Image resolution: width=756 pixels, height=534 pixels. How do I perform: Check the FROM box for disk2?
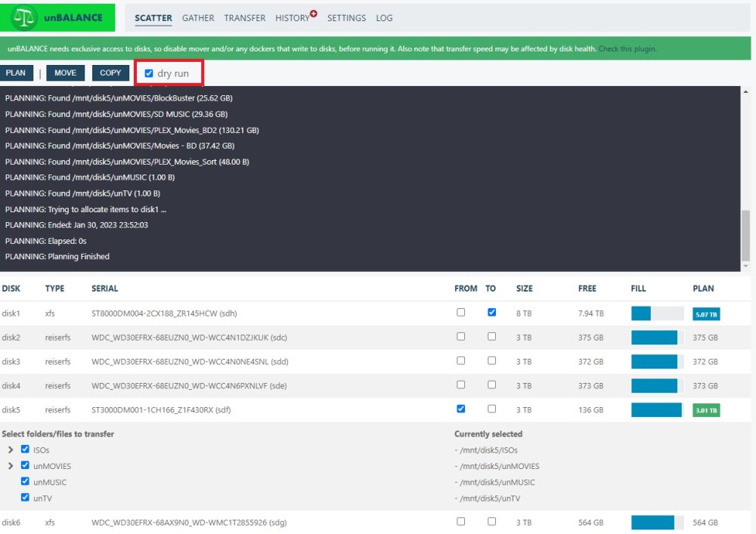point(461,337)
